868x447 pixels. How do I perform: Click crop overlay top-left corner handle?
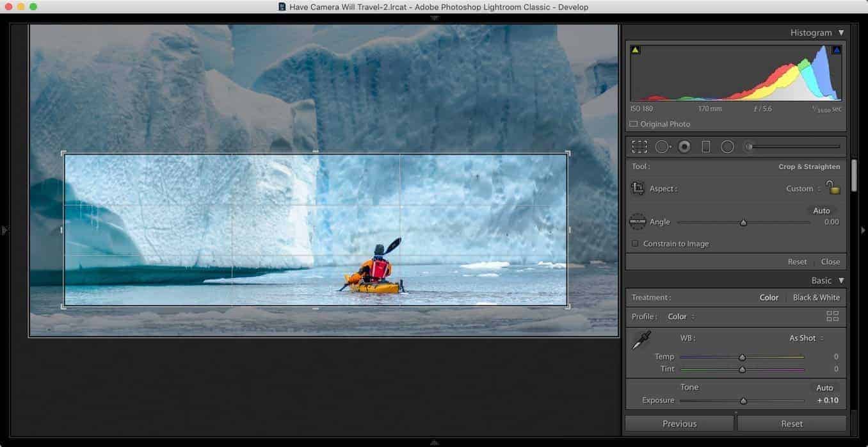click(63, 153)
